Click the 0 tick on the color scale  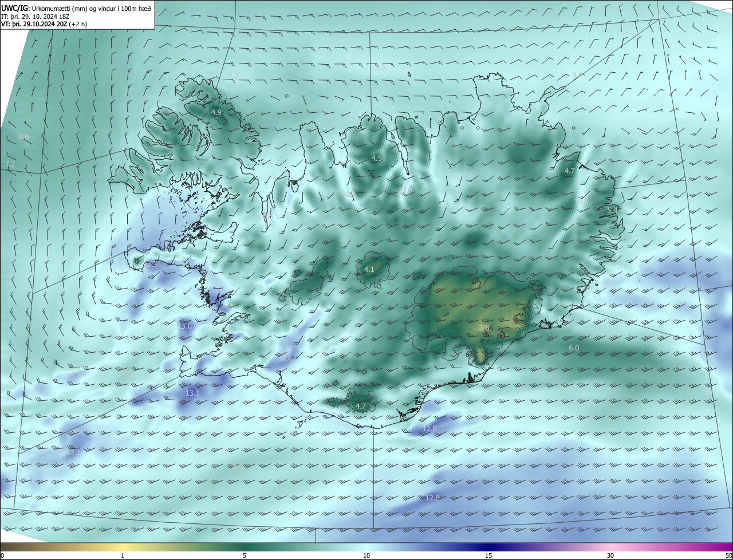point(2,556)
